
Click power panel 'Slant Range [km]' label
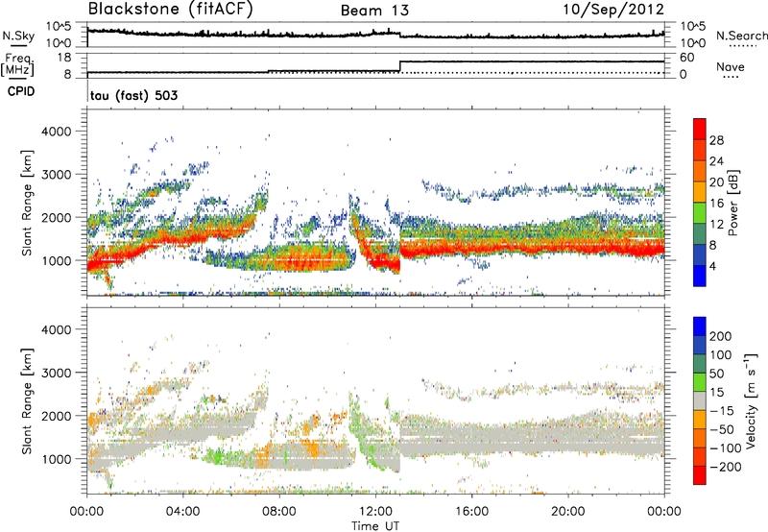coord(27,203)
